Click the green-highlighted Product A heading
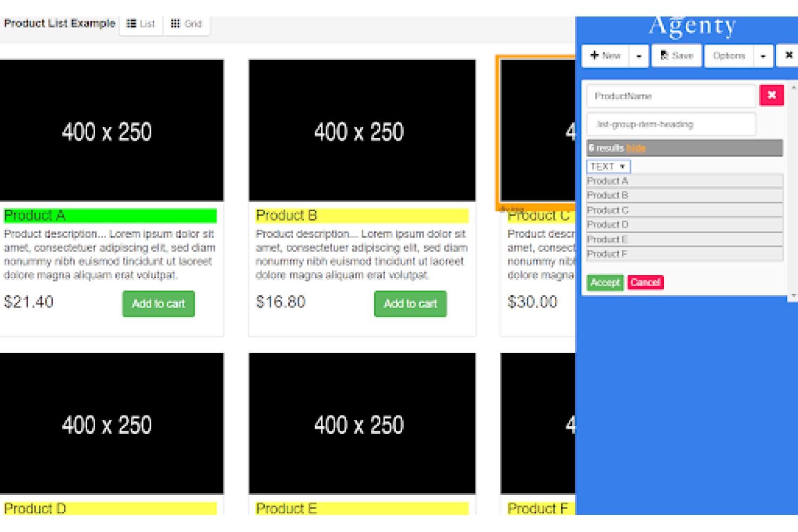This screenshot has height=532, width=798. (110, 215)
